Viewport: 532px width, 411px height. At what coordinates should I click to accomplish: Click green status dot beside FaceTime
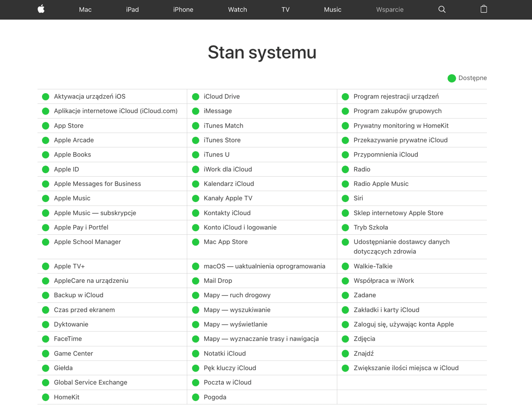pyautogui.click(x=45, y=339)
